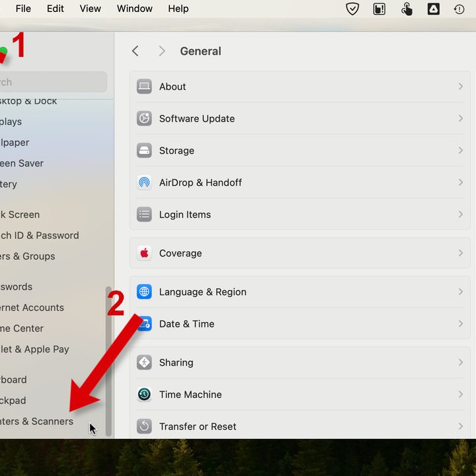Click the Language & Region globe icon
The image size is (476, 476).
(x=144, y=292)
